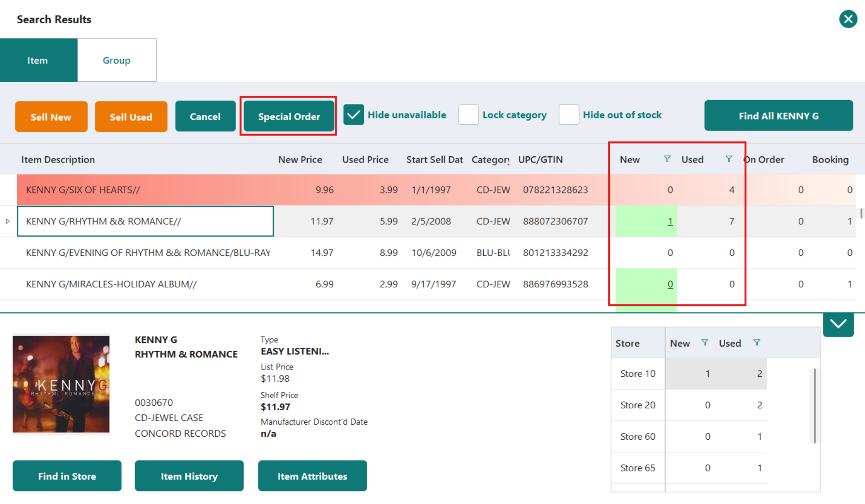Select the Store 65 row

tap(689, 468)
